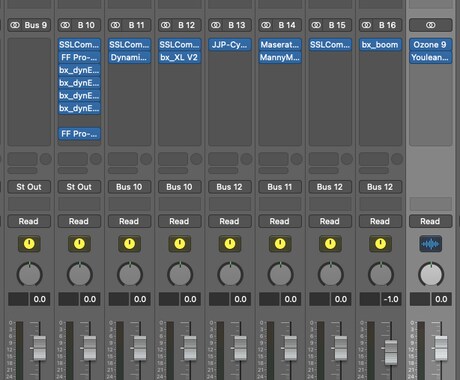
Task: Open the SSLCom plugin on B 15
Action: click(330, 45)
